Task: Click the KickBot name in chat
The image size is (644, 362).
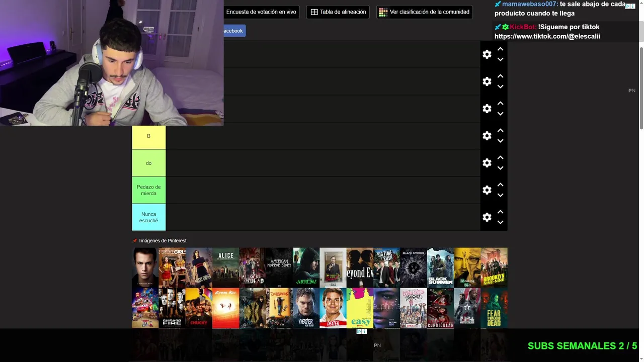Action: (x=523, y=27)
